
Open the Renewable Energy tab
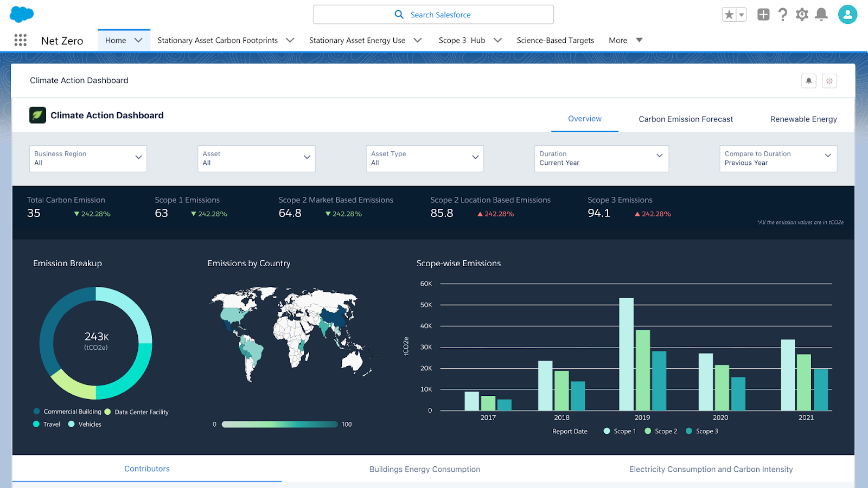point(803,119)
